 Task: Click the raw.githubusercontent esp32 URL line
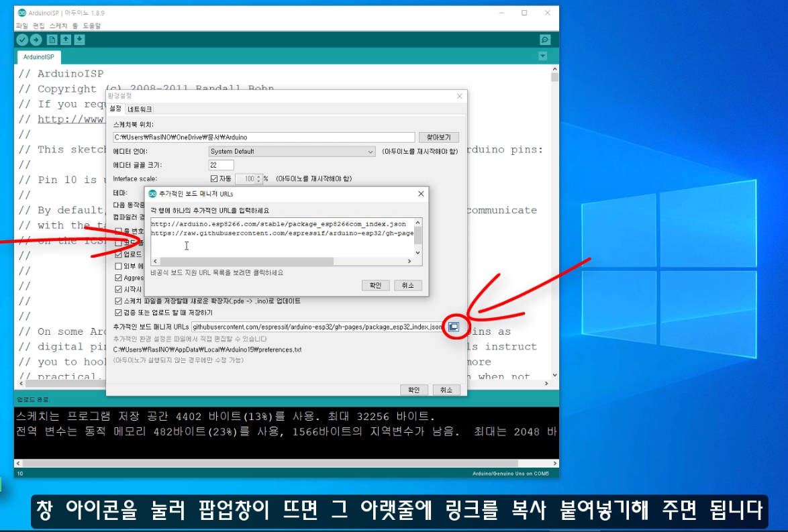tap(282, 233)
